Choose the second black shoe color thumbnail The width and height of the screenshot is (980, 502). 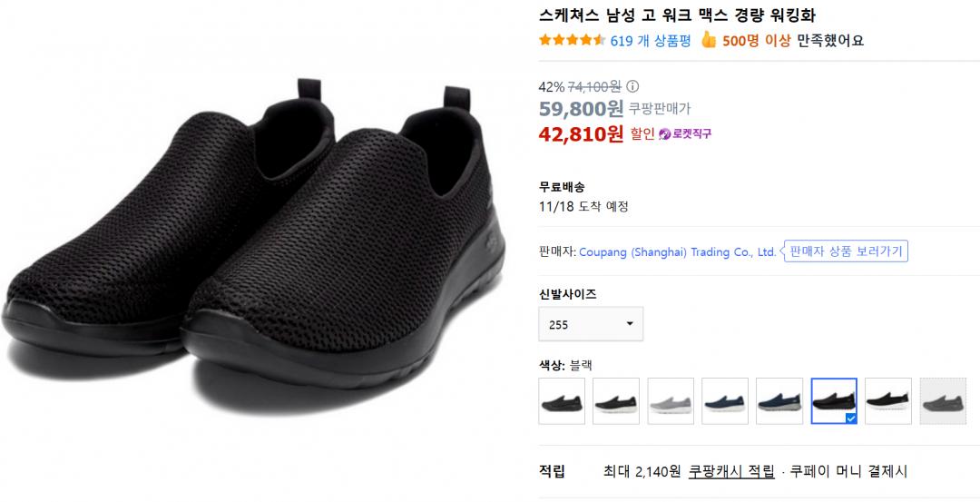[616, 401]
